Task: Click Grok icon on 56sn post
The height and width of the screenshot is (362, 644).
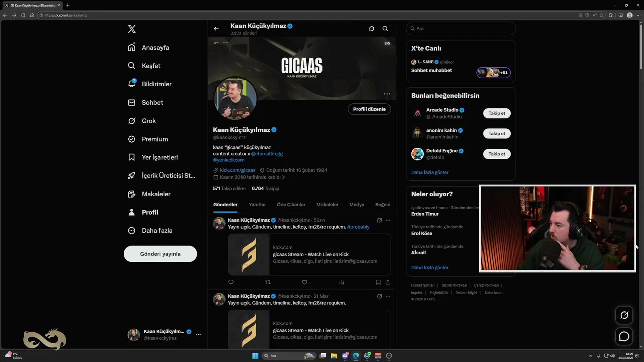Action: [x=379, y=220]
